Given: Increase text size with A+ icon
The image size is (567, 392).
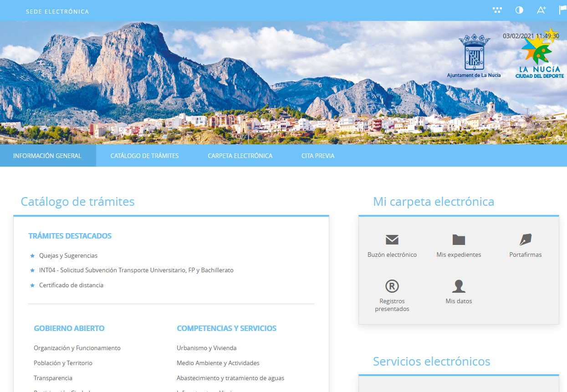Looking at the screenshot, I should (x=541, y=10).
